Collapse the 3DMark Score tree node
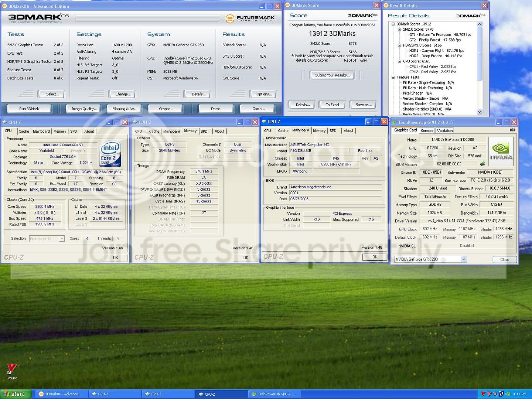 point(393,24)
